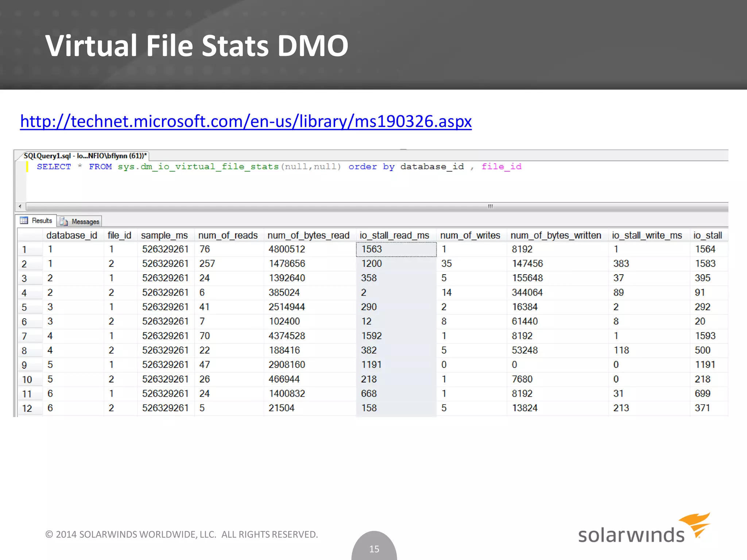This screenshot has height=560, width=747.
Task: Click num_of_reads value 257
Action: [207, 264]
